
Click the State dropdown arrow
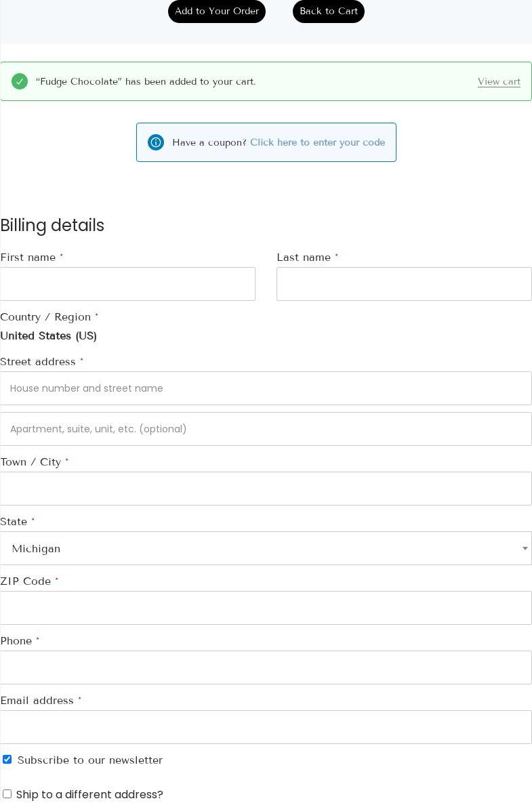click(x=525, y=548)
